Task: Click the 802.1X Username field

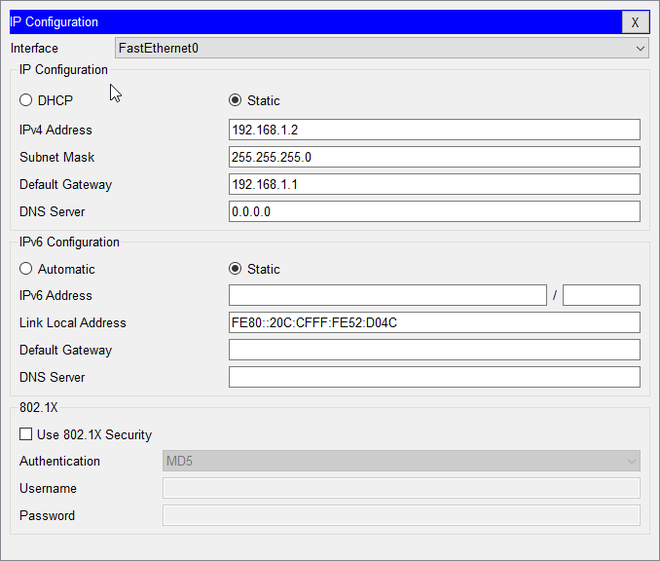Action: point(401,488)
